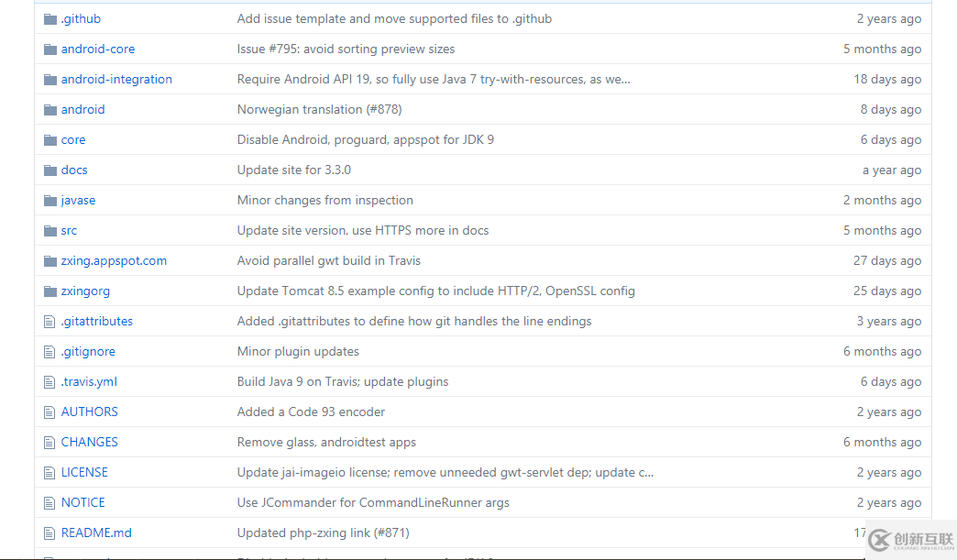Viewport: 957px width, 560px height.
Task: Click the file icon next to LICENSE
Action: (x=50, y=473)
